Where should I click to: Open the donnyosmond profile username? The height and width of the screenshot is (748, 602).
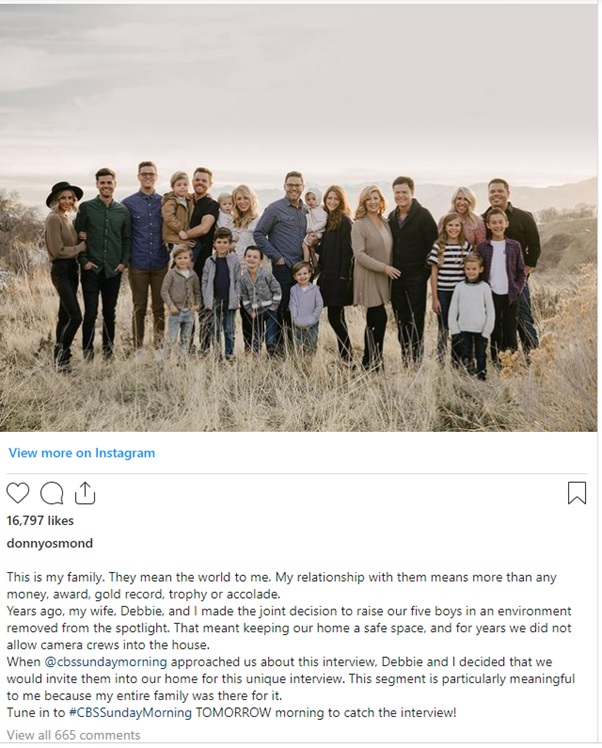click(50, 543)
